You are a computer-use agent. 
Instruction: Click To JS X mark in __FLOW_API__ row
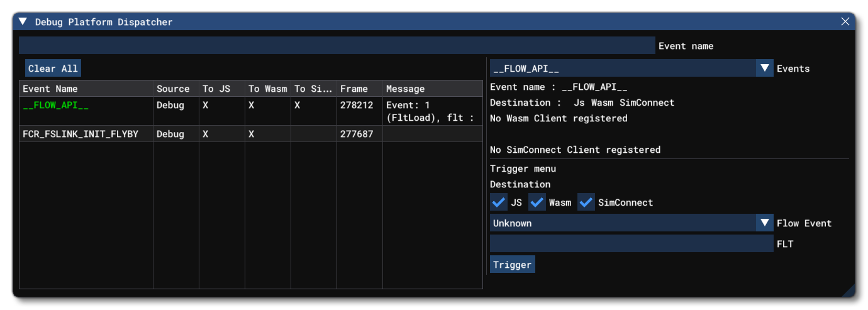[206, 105]
